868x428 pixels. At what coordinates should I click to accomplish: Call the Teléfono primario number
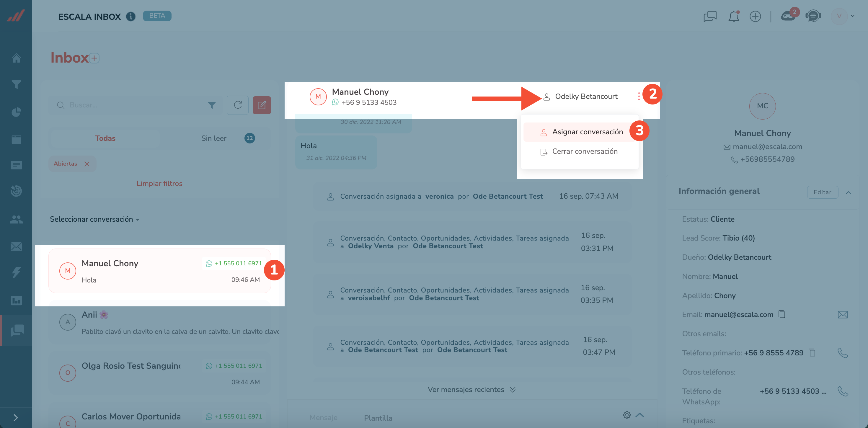pyautogui.click(x=843, y=353)
